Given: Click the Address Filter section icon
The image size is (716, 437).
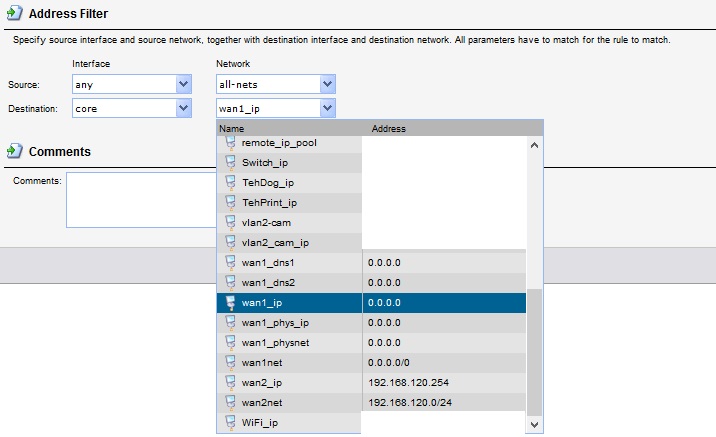Looking at the screenshot, I should (x=14, y=14).
